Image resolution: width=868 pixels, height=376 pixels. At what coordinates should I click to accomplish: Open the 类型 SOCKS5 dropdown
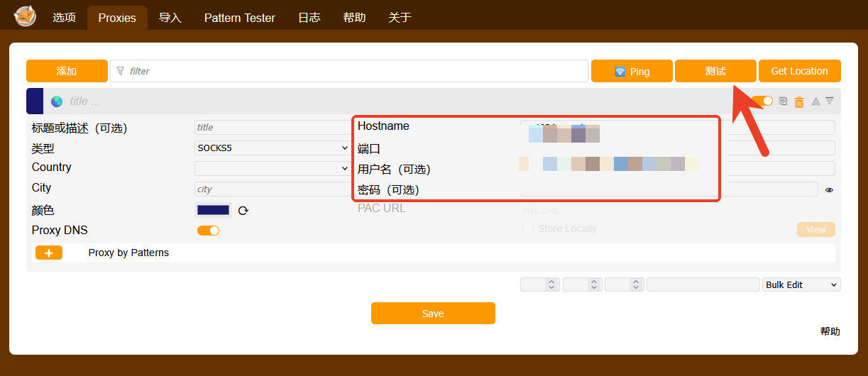click(273, 148)
